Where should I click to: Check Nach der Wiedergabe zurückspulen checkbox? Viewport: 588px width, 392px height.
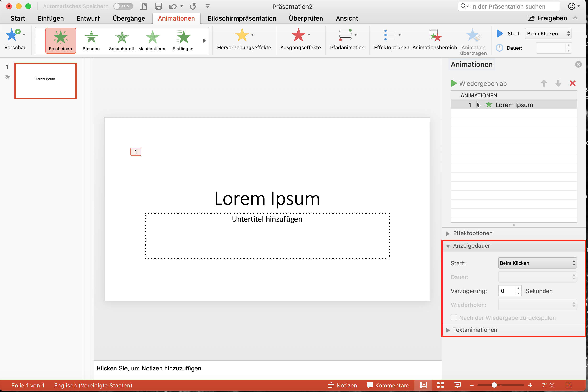coord(454,317)
